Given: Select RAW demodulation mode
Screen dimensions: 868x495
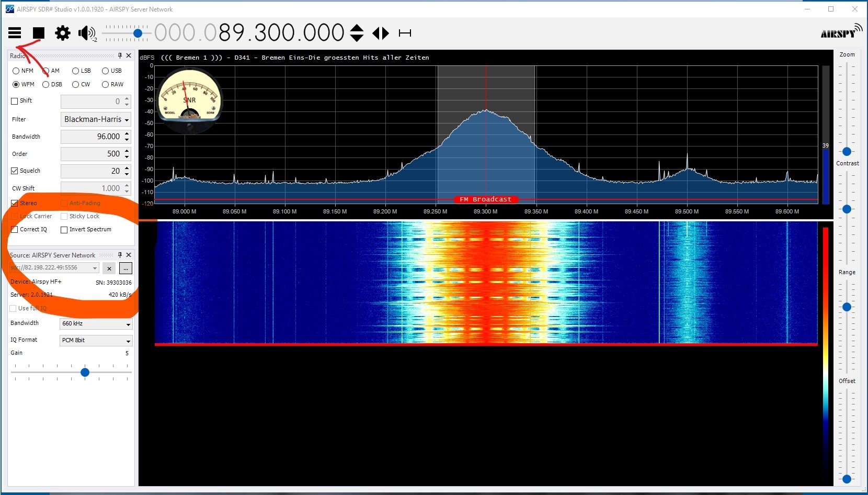Looking at the screenshot, I should pos(112,84).
